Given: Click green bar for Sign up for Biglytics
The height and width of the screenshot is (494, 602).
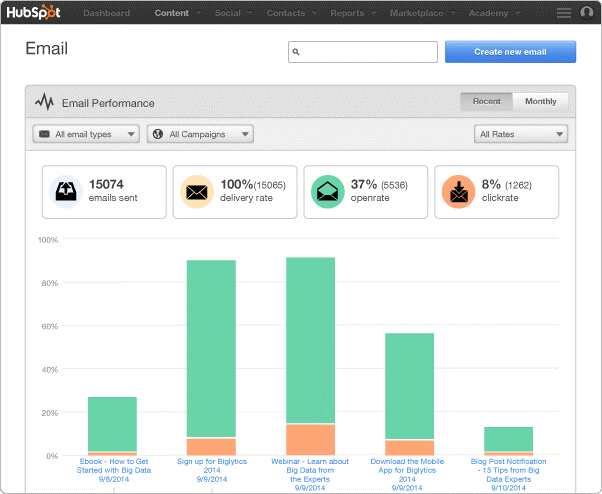Looking at the screenshot, I should (x=211, y=349).
